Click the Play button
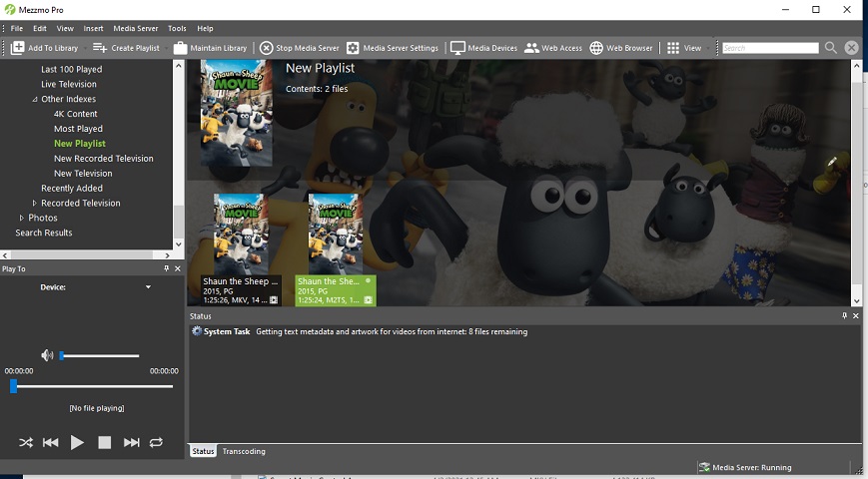 coord(77,442)
